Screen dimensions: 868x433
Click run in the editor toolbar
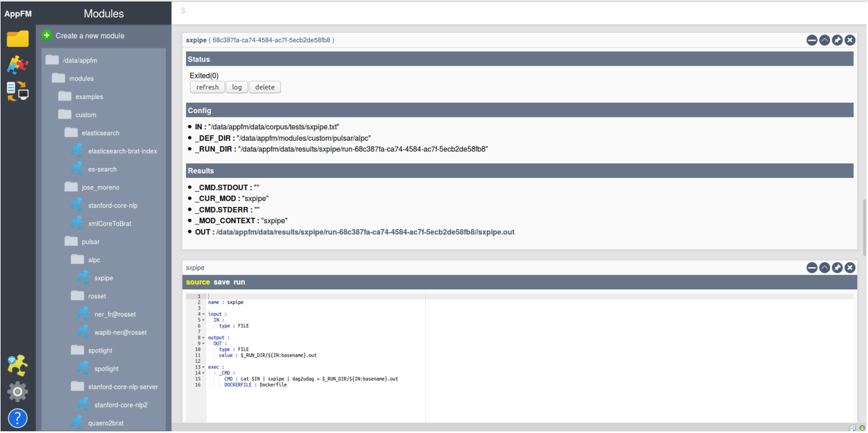pyautogui.click(x=239, y=282)
